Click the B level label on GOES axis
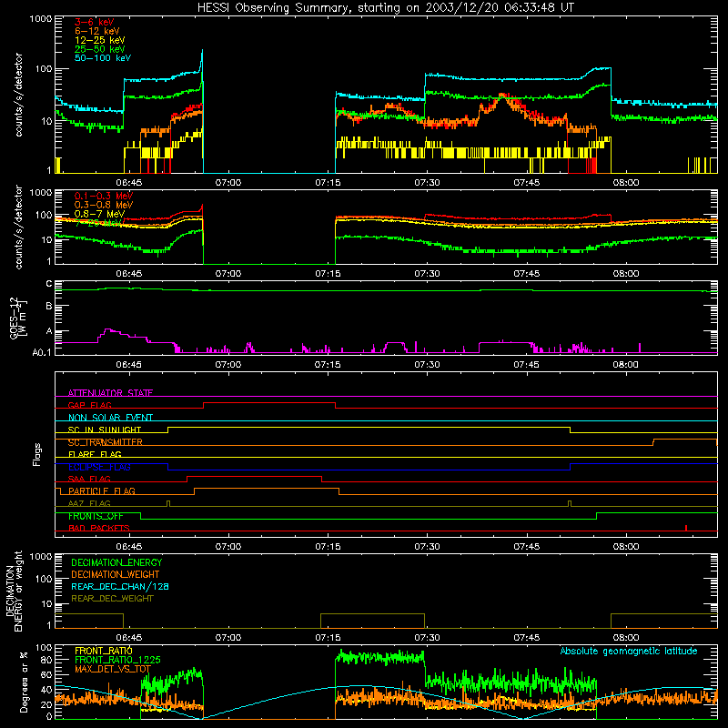Image resolution: width=728 pixels, height=728 pixels. tap(49, 306)
